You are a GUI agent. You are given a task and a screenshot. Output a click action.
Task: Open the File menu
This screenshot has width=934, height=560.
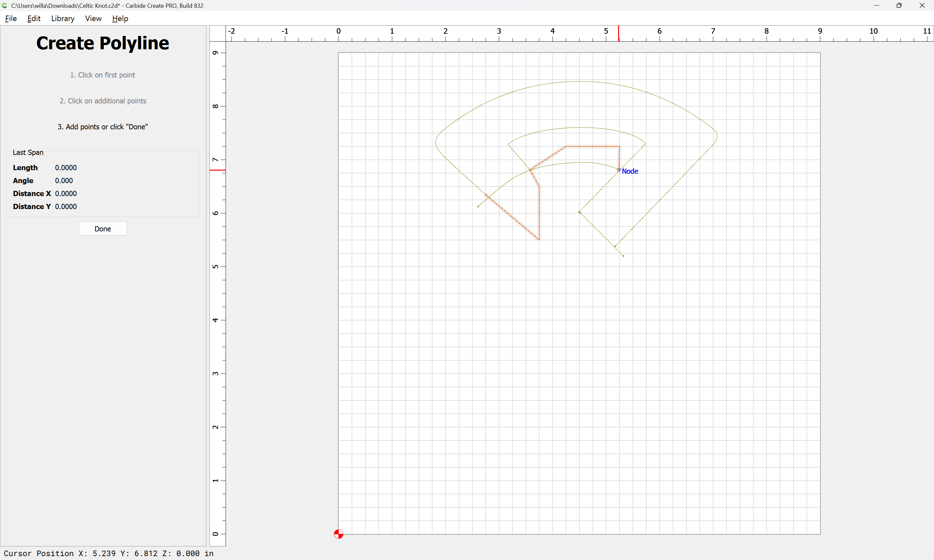11,18
